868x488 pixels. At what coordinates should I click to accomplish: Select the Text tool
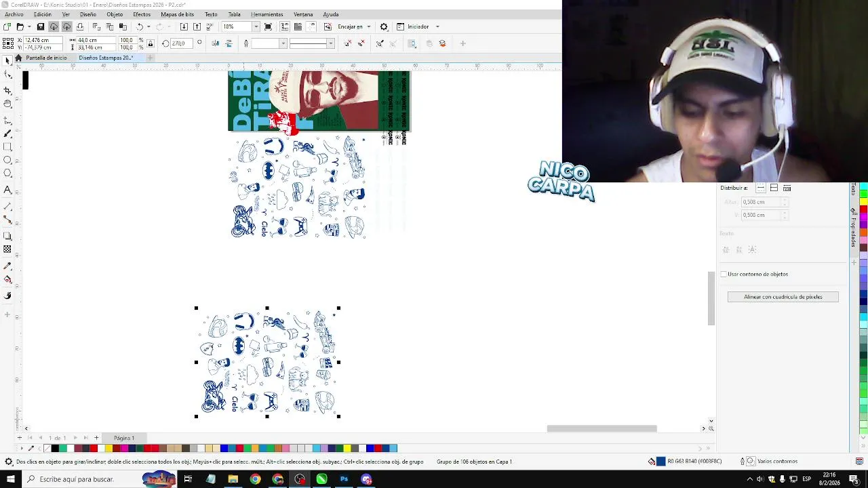7,190
